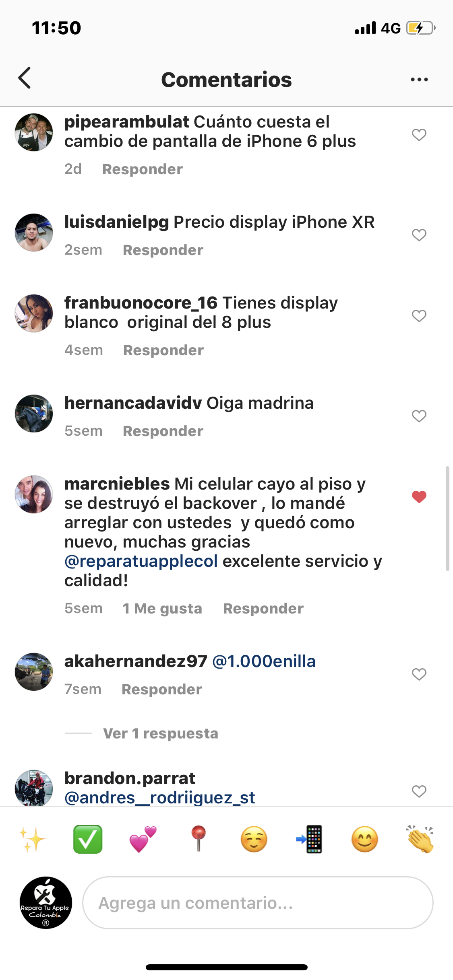Like luisdanielpg's iPhone XR comment
Viewport: 453px width, 980px height.
pyautogui.click(x=419, y=235)
